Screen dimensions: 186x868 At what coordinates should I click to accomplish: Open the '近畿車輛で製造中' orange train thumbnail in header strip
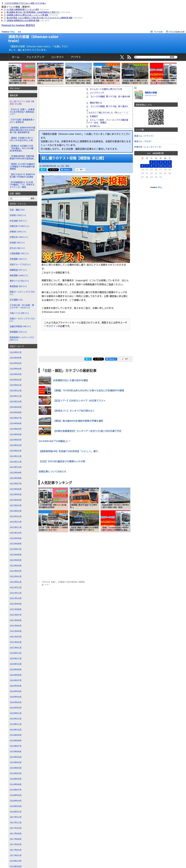pyautogui.click(x=50, y=73)
